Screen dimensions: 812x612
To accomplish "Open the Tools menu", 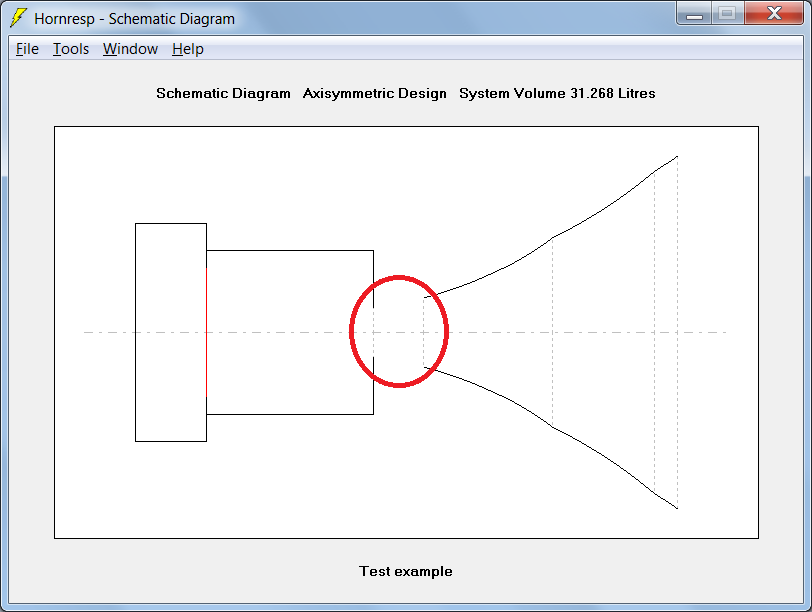I will (71, 49).
